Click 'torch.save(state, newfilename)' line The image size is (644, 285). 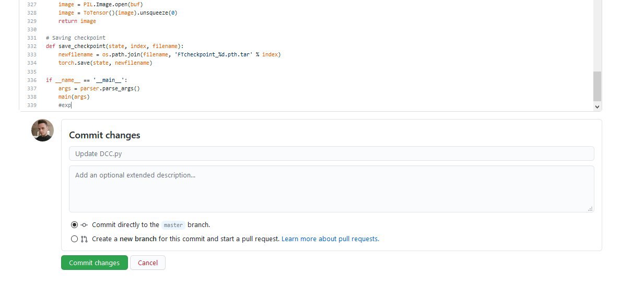(105, 63)
